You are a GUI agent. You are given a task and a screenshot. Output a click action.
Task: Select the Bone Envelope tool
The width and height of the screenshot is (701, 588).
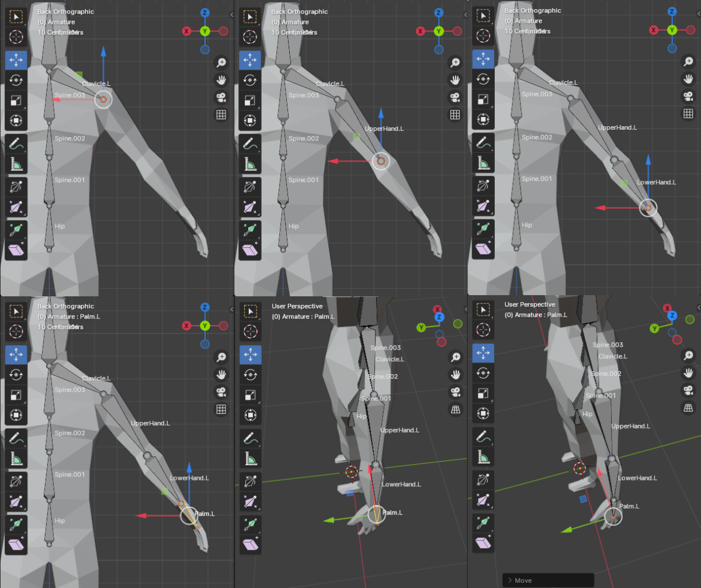point(16,228)
